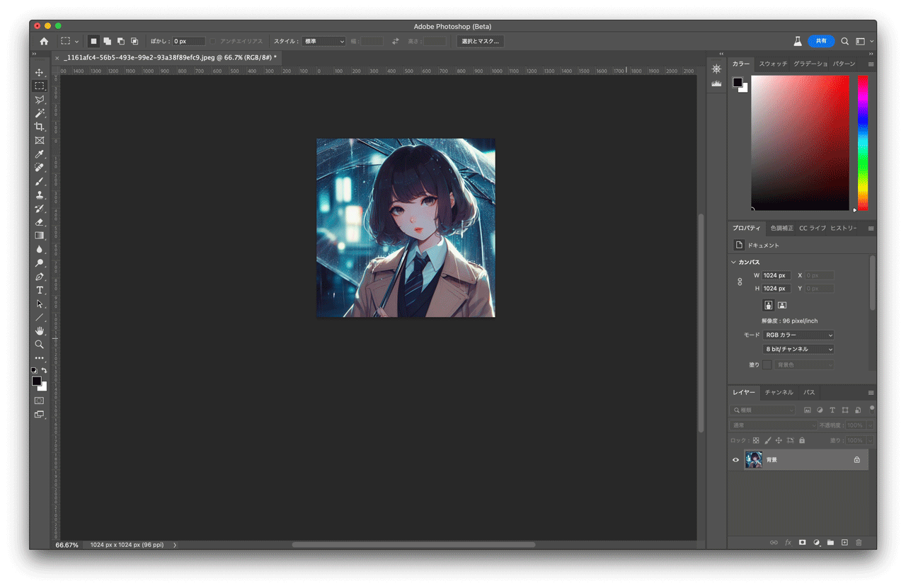
Task: Select the Zoom tool
Action: coord(40,344)
